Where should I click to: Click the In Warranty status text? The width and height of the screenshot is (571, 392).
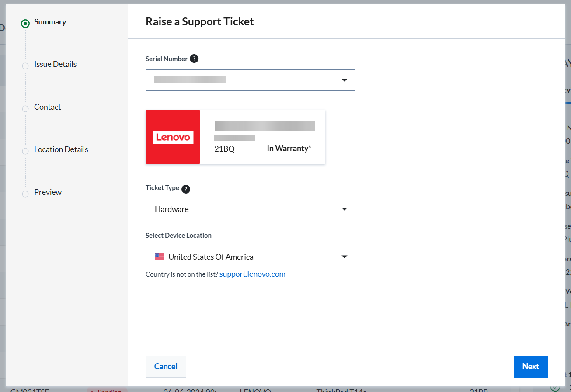coord(289,149)
